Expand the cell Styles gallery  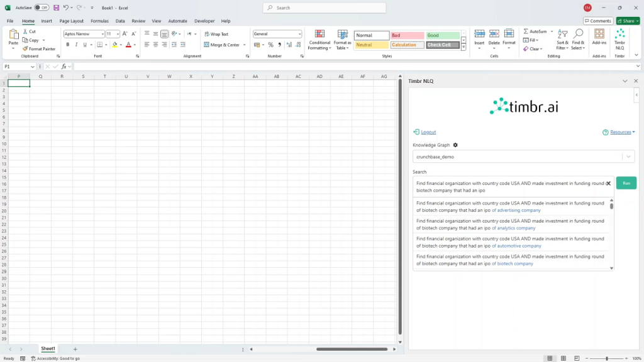[x=464, y=48]
